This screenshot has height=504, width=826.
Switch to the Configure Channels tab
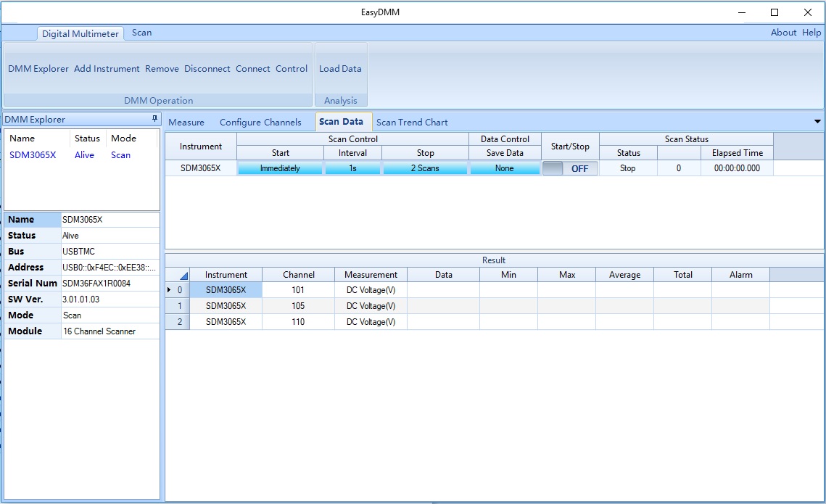point(260,122)
